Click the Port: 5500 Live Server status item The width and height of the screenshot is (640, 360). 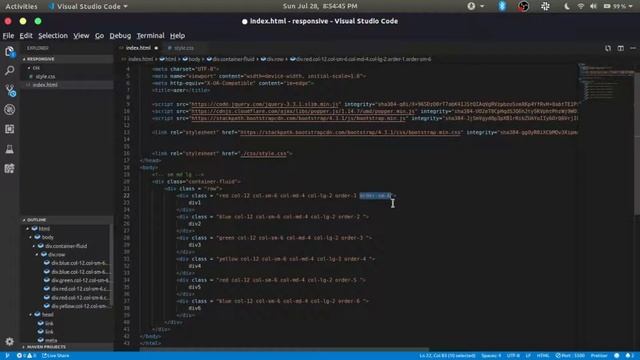(570, 356)
